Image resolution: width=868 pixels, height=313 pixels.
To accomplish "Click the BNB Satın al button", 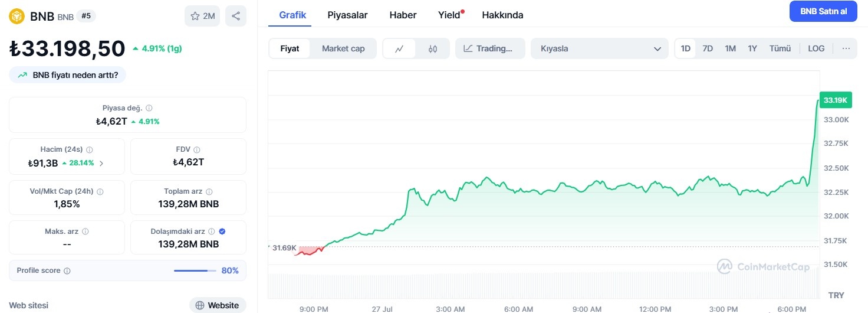I will 823,11.
